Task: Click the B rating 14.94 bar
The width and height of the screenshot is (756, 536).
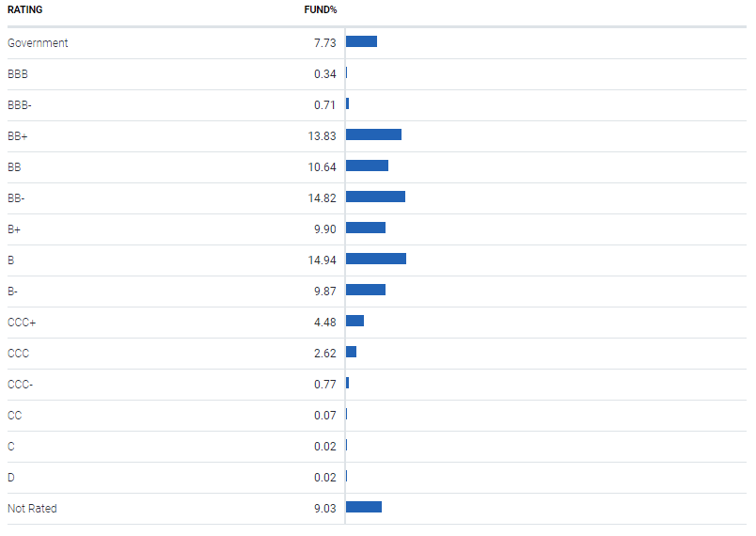Action: click(376, 259)
